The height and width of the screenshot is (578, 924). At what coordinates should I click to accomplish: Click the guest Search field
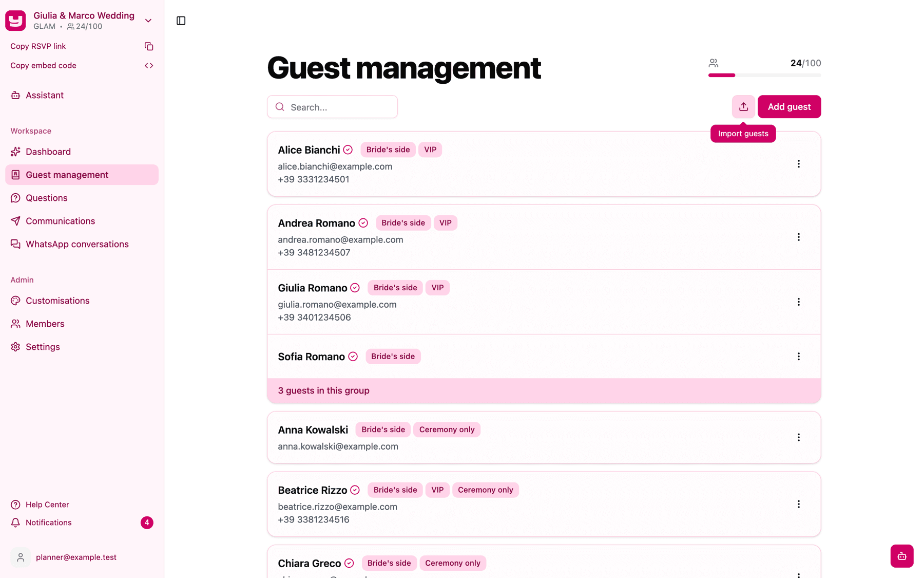[x=332, y=107]
